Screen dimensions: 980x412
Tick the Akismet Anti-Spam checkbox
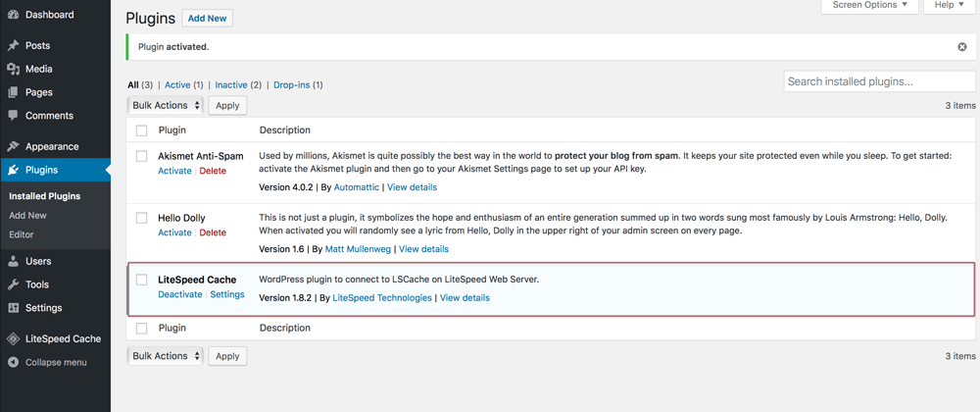[x=142, y=156]
